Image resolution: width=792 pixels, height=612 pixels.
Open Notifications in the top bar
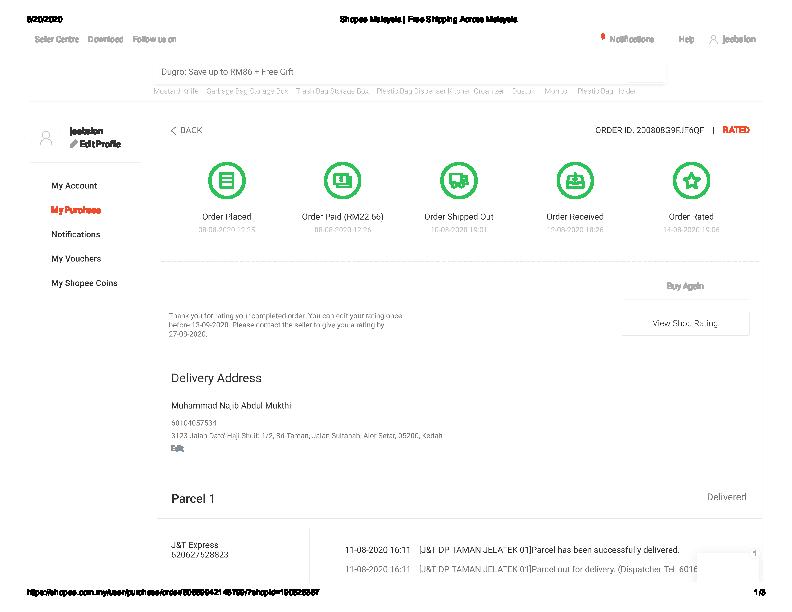(x=631, y=39)
